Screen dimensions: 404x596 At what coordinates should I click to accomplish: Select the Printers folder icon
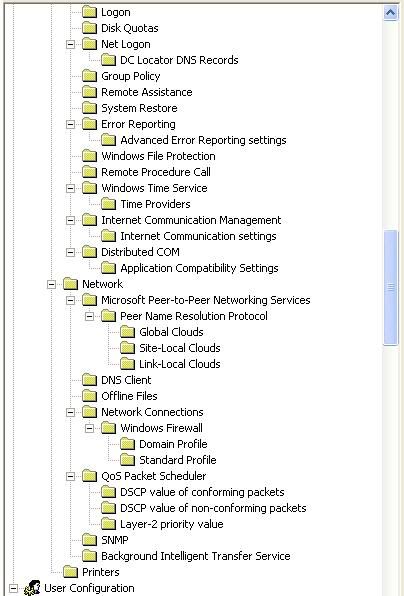point(70,572)
